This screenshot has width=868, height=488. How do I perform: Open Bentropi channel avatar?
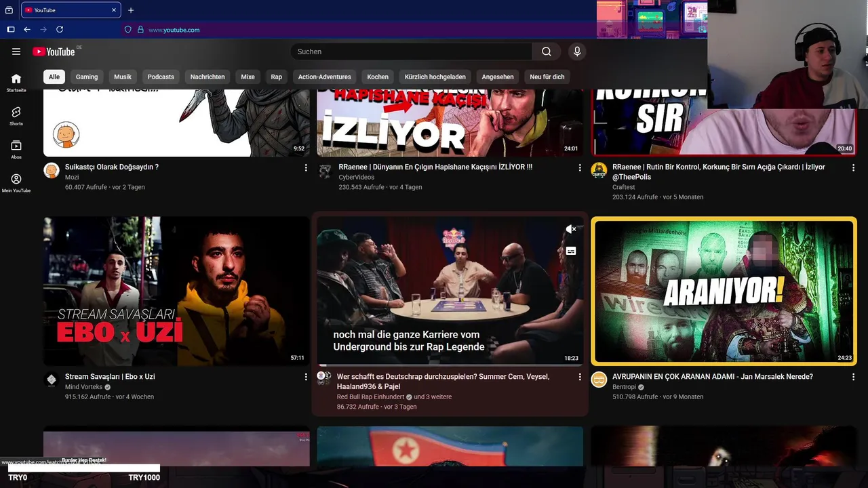(599, 380)
